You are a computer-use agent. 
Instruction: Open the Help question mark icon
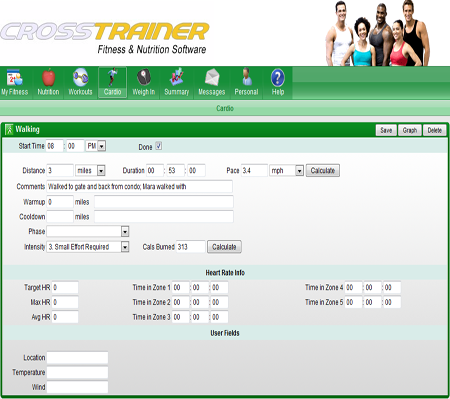pos(278,78)
